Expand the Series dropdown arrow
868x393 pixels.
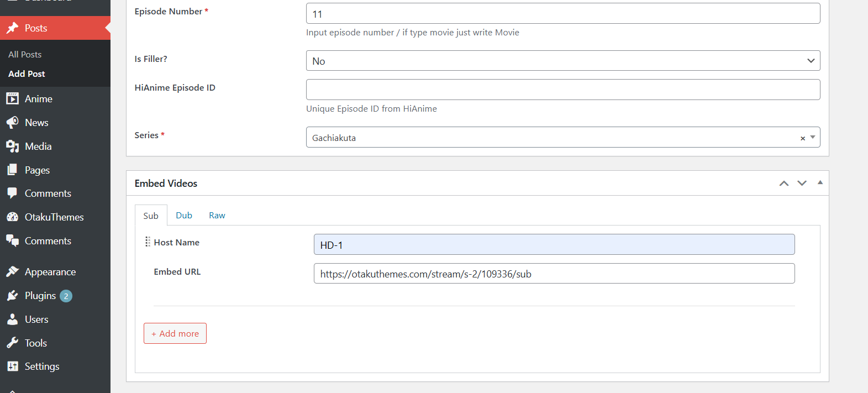pos(813,138)
